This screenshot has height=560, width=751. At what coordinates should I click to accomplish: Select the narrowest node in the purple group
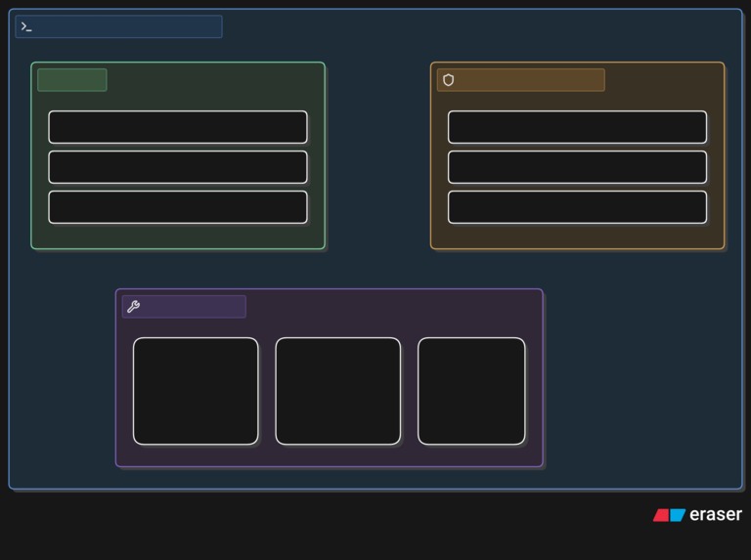click(471, 391)
